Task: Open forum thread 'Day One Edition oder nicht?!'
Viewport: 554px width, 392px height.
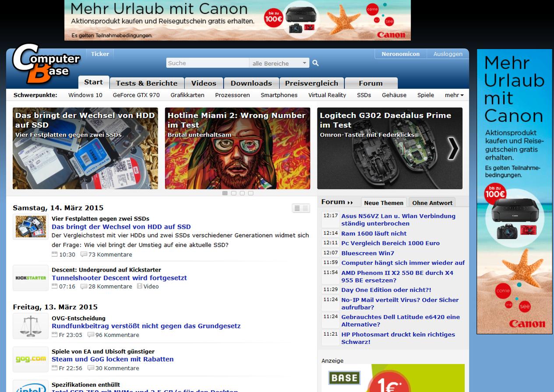Action: click(x=386, y=290)
